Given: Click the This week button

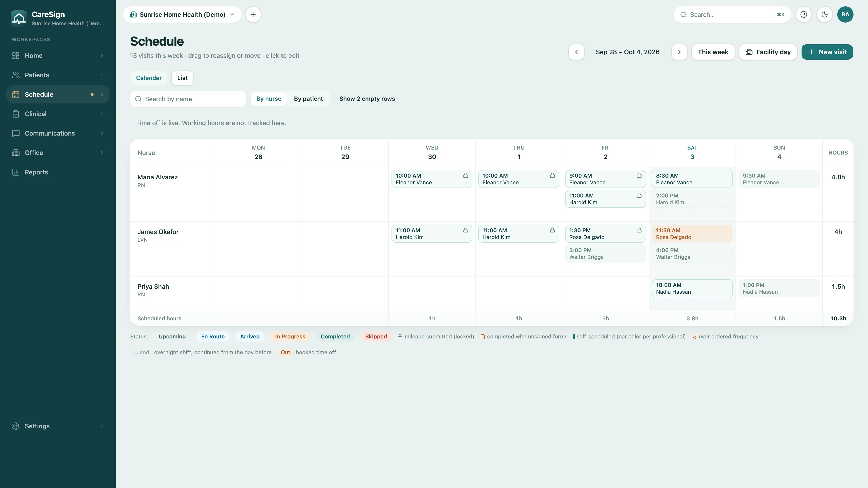Looking at the screenshot, I should click(713, 52).
